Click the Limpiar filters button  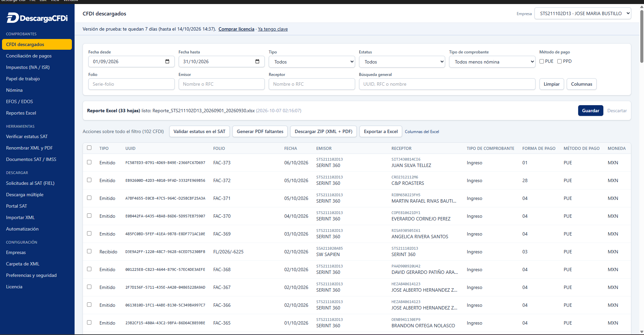[552, 84]
